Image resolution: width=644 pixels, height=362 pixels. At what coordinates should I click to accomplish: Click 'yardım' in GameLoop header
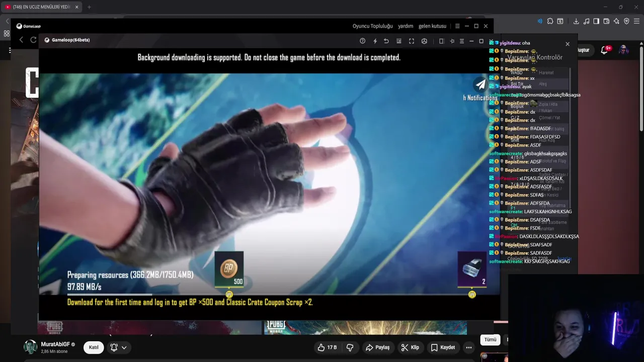click(406, 26)
